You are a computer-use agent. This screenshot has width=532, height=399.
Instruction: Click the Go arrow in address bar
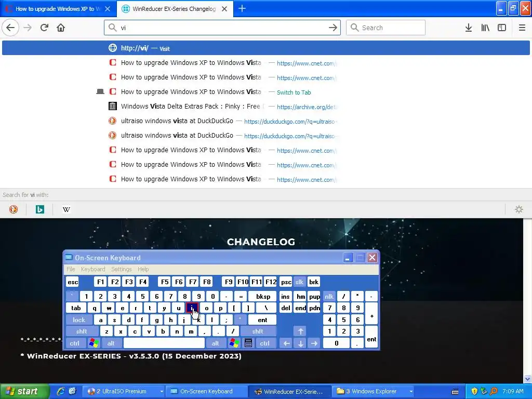333,28
